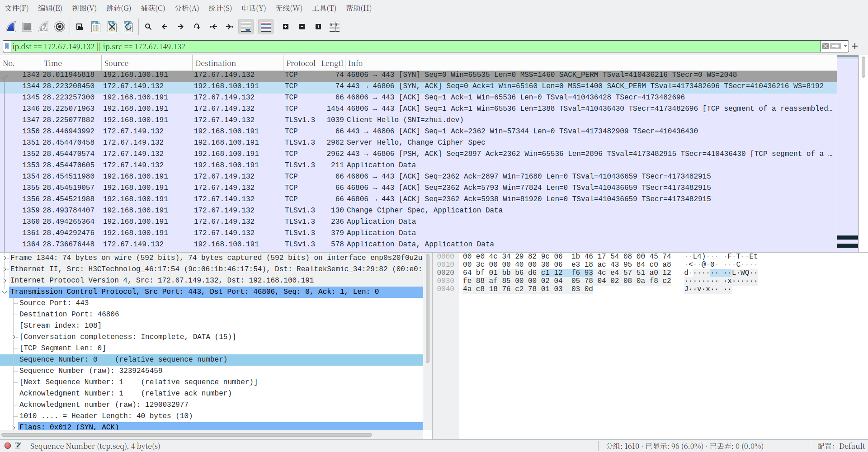Close the current capture file icon
Screen dimensions: 868x452
(x=112, y=27)
